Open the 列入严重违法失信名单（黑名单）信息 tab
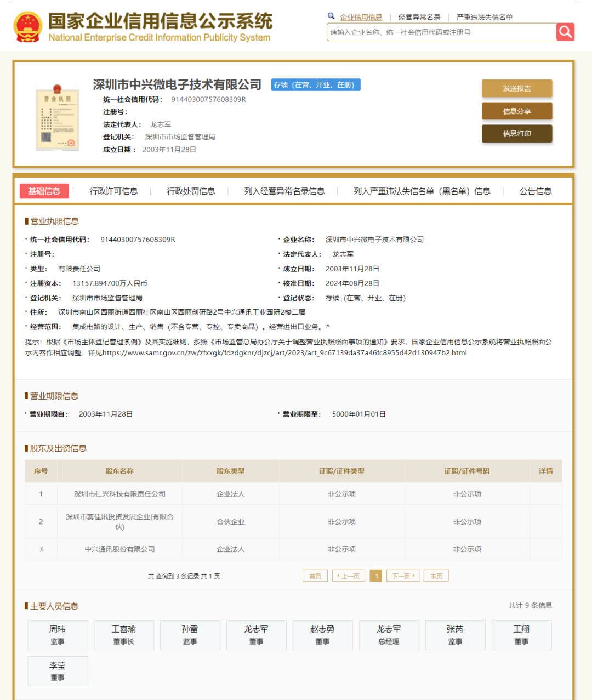This screenshot has height=700, width=592. 422,191
